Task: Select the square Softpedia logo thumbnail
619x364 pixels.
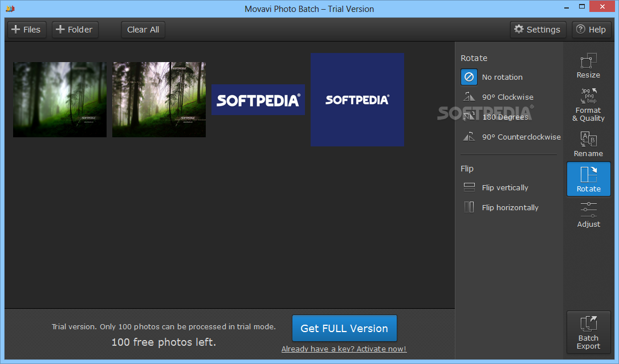Action: (x=357, y=100)
